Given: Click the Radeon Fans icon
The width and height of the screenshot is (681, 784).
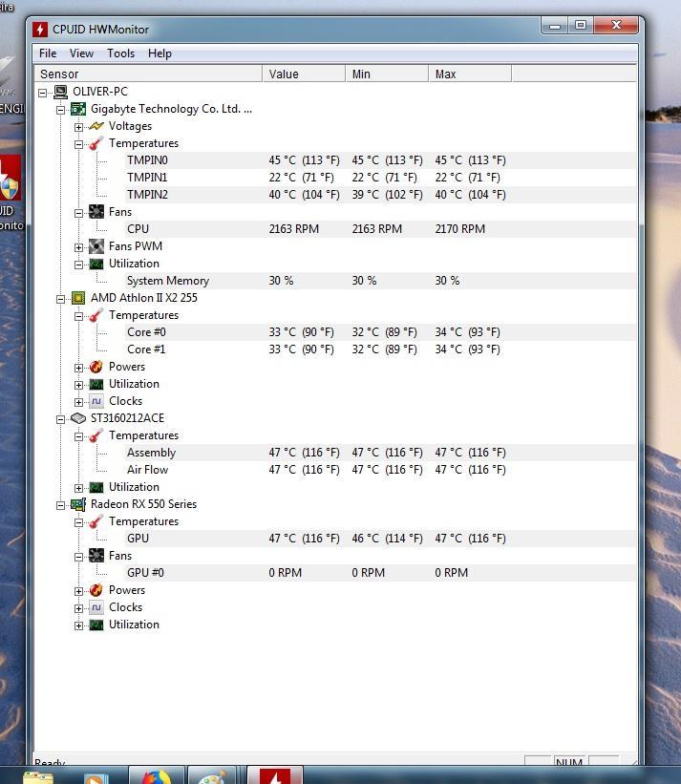Looking at the screenshot, I should (96, 556).
